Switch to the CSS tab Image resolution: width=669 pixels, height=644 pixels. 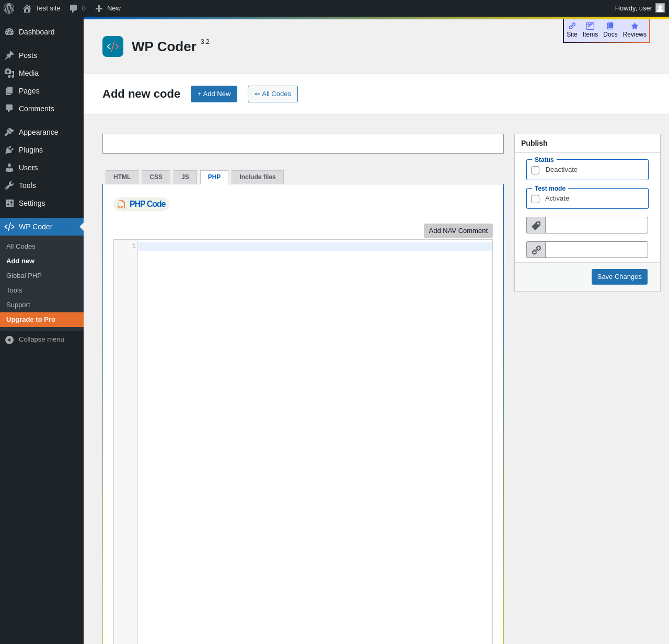pos(156,177)
